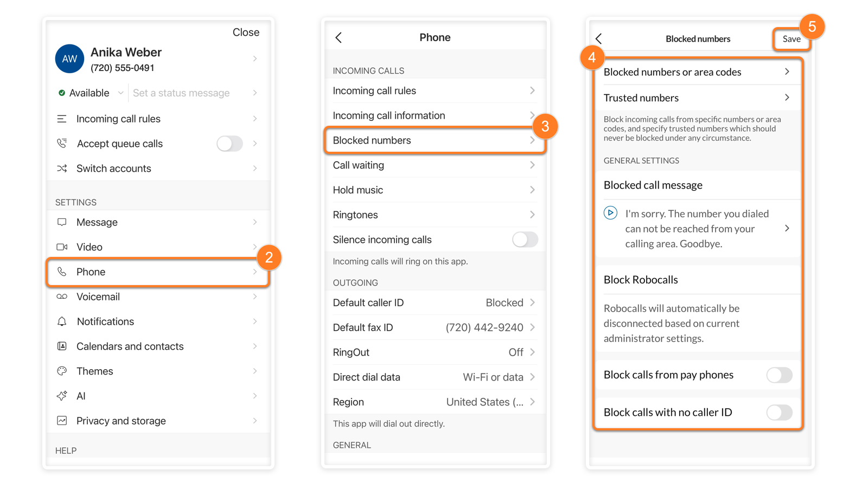Viewport: 868px width, 477px height.
Task: Toggle Accept queue calls switch
Action: 229,144
